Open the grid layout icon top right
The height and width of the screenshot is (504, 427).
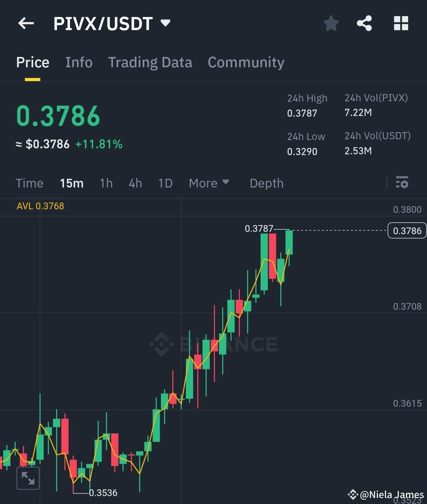click(401, 23)
